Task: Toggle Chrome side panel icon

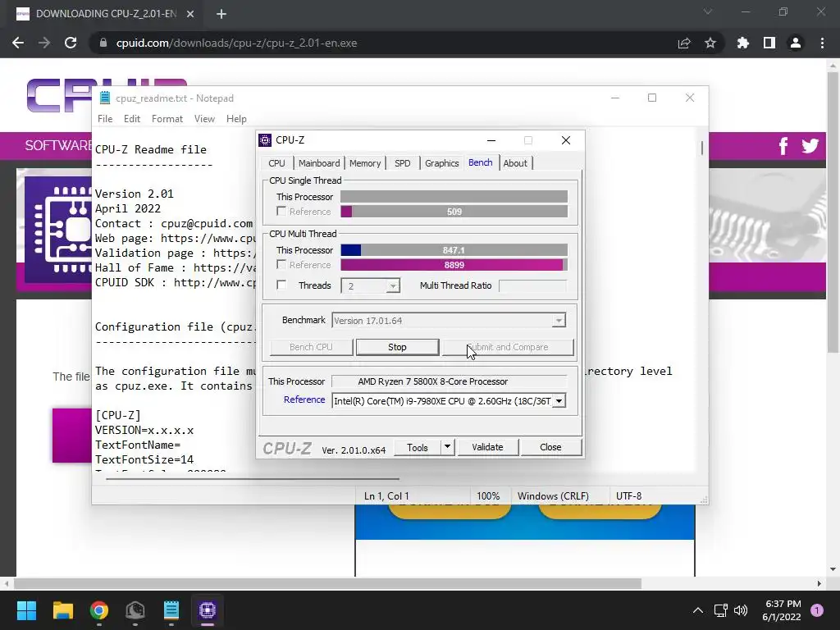Action: click(x=769, y=43)
